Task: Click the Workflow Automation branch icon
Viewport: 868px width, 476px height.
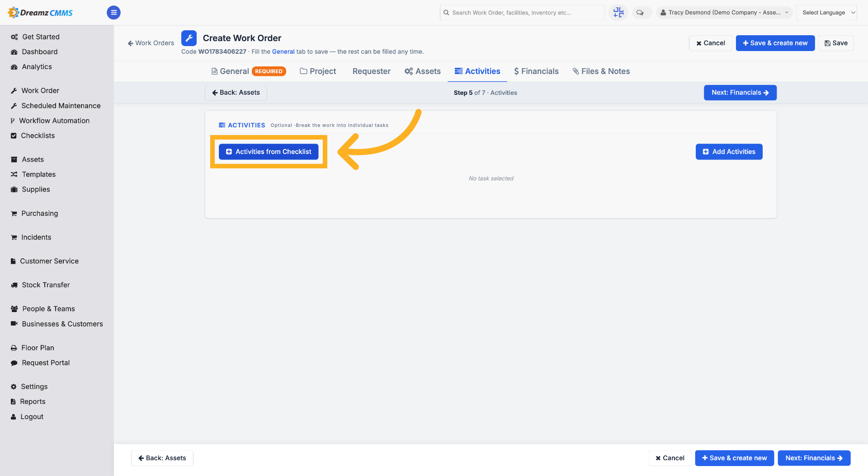Action: tap(13, 121)
